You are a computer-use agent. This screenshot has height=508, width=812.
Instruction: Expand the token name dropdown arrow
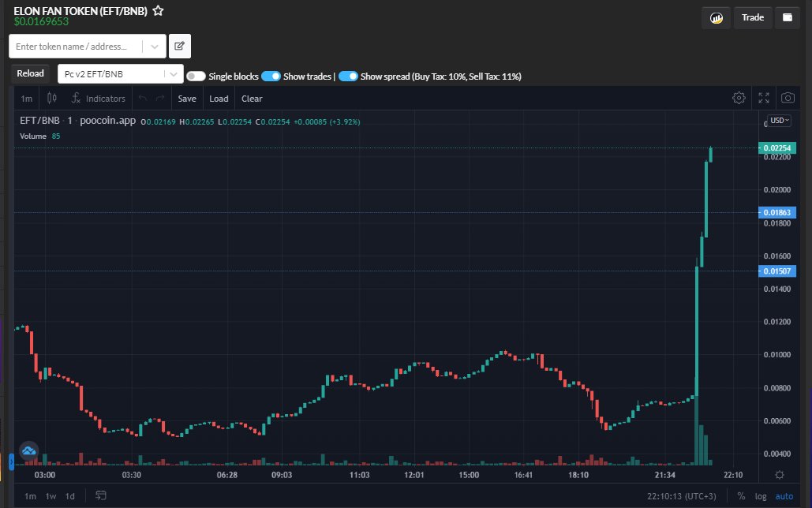(x=155, y=47)
